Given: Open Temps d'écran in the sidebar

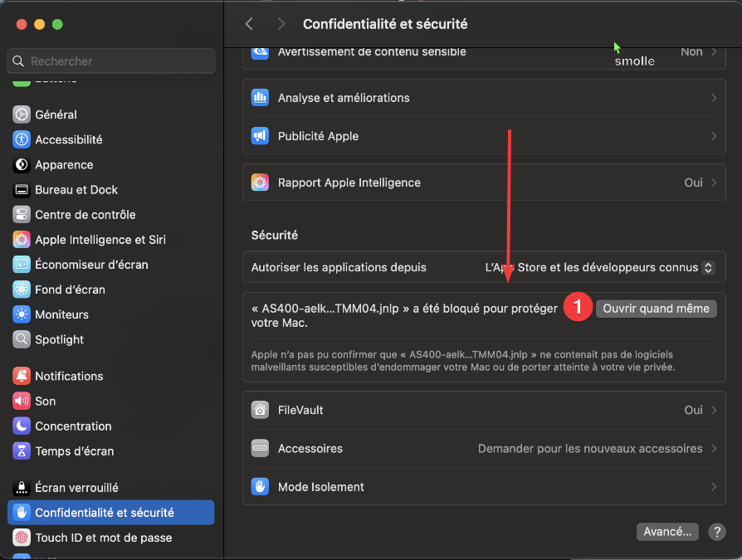Looking at the screenshot, I should point(111,451).
